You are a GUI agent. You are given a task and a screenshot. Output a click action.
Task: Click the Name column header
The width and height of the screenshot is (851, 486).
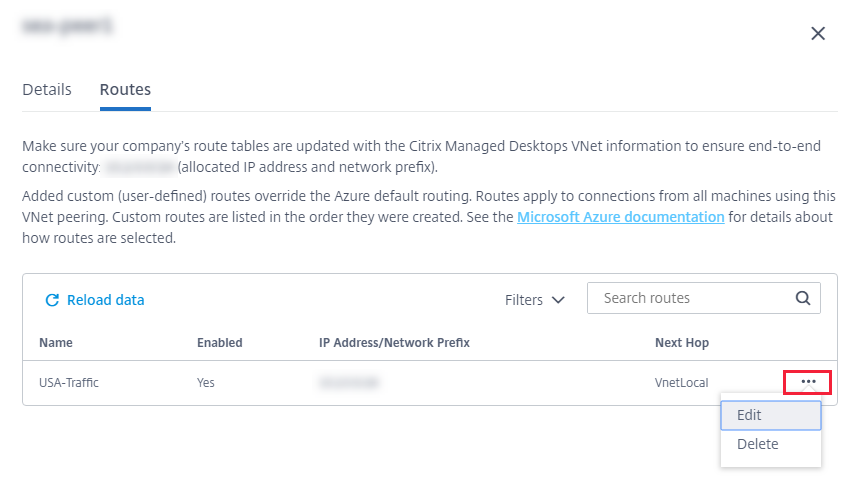[56, 343]
